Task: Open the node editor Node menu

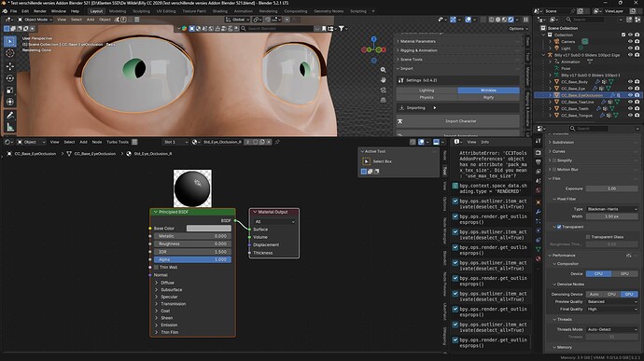Action: (96, 142)
